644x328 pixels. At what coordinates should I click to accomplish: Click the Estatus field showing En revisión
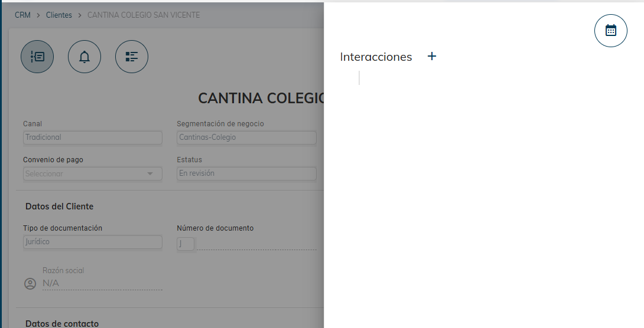[246, 173]
